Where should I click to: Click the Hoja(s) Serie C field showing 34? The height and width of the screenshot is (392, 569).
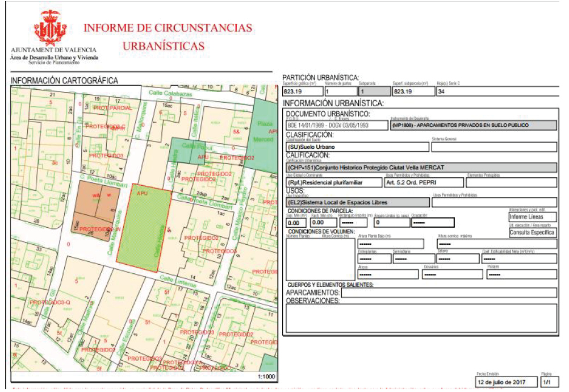pos(497,91)
